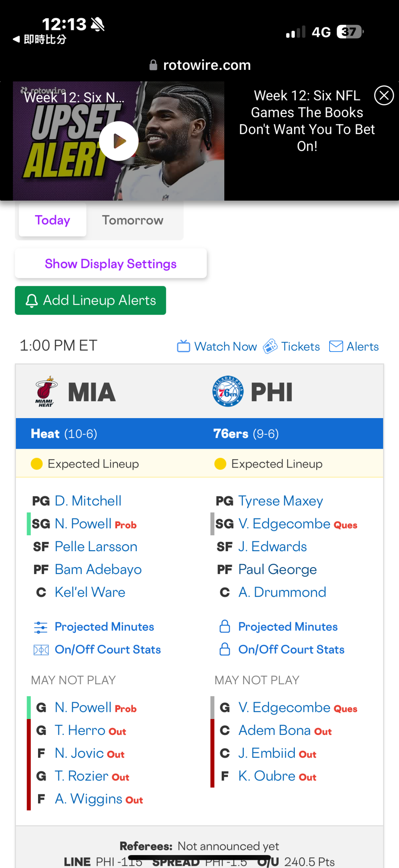Select the Today tab
The width and height of the screenshot is (399, 868).
[52, 220]
